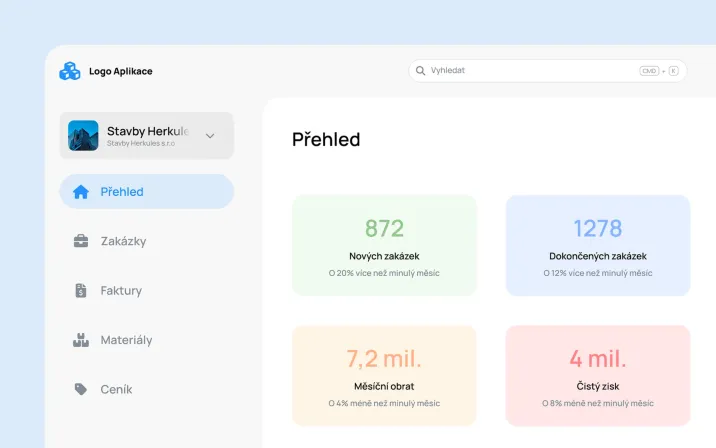Open the Stavby Herkules company dropdown
Screen dimensions: 716x448
pos(147,136)
